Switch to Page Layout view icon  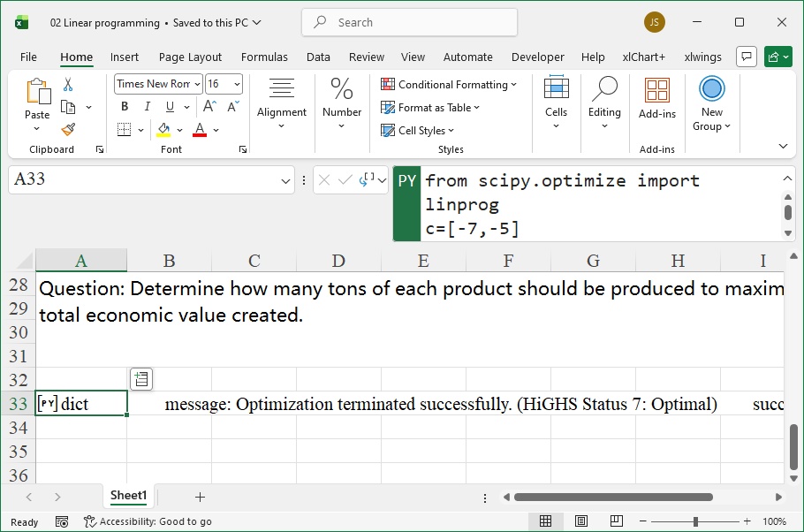581,521
